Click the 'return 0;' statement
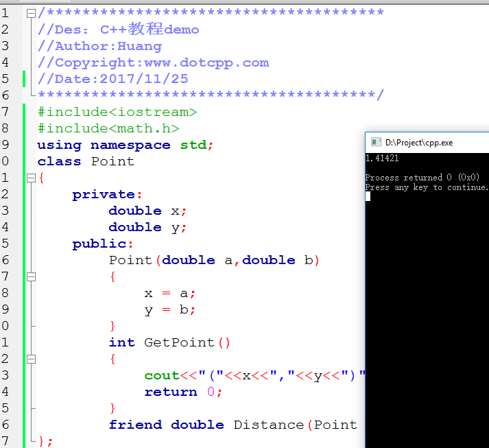This screenshot has height=448, width=489. (183, 392)
